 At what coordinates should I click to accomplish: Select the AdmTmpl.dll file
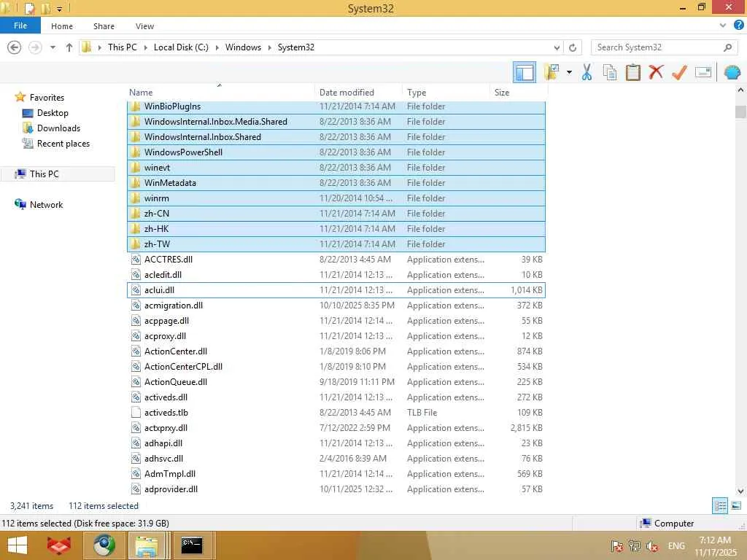pyautogui.click(x=336, y=474)
